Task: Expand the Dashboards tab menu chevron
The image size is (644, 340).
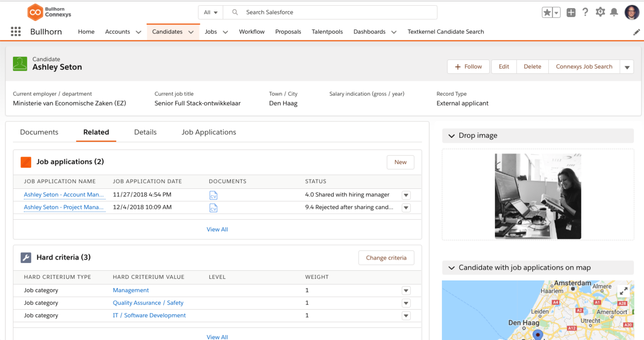Action: 394,32
